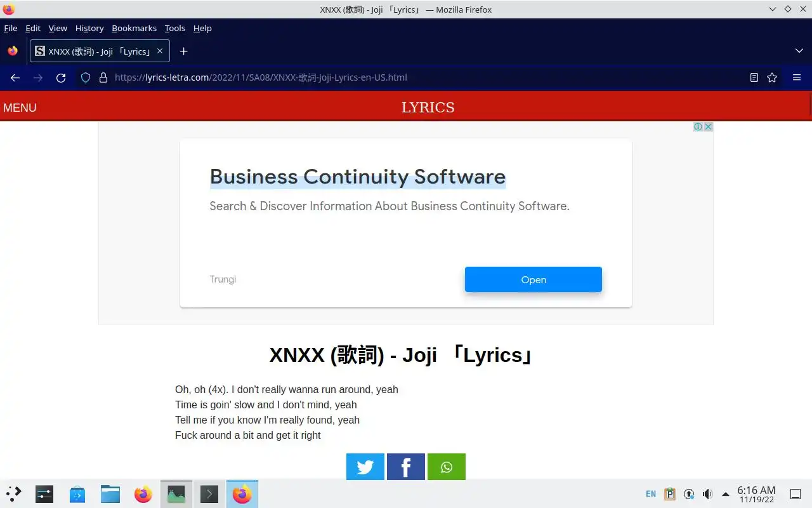Click lyric line 'Tell me if you know'
Image resolution: width=812 pixels, height=508 pixels.
pyautogui.click(x=267, y=420)
